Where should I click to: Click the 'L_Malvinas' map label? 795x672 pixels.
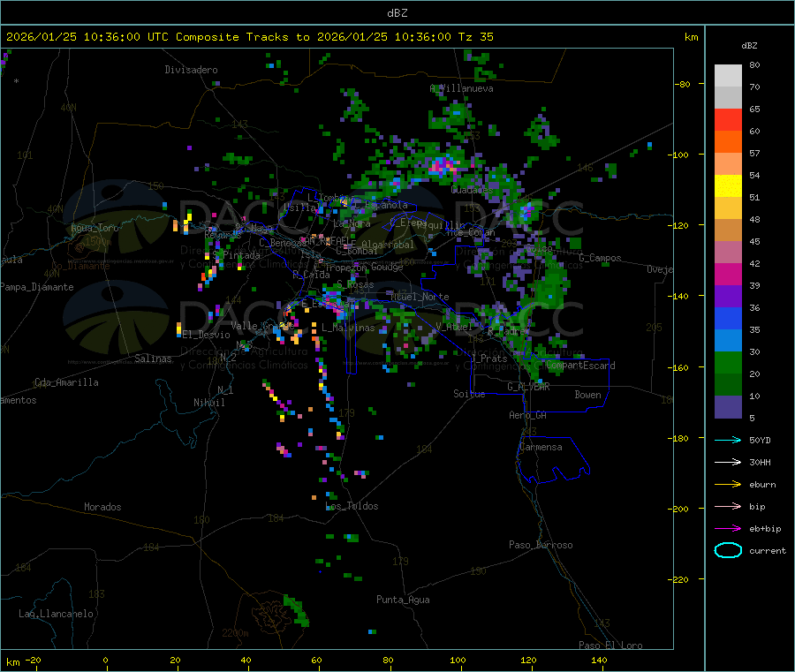coord(348,328)
